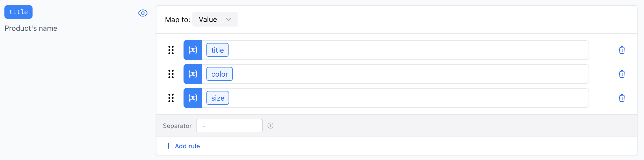This screenshot has width=644, height=160.
Task: Open the Map to Value dropdown
Action: point(215,19)
